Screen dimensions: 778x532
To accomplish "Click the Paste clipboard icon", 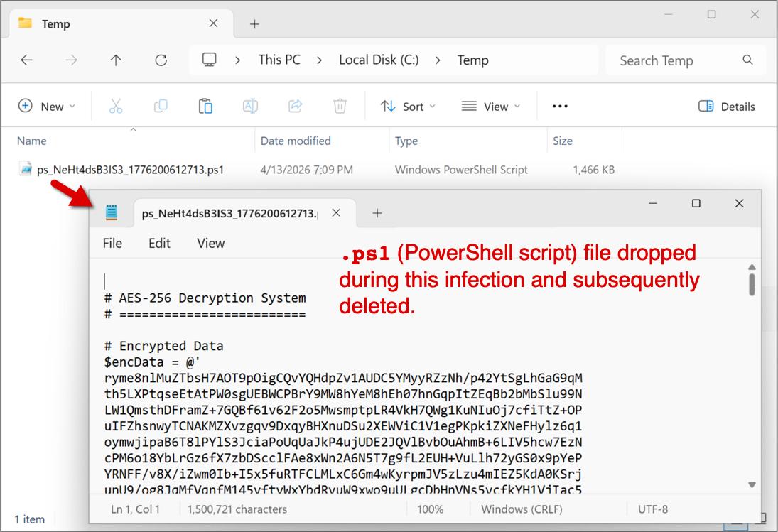I will [205, 107].
